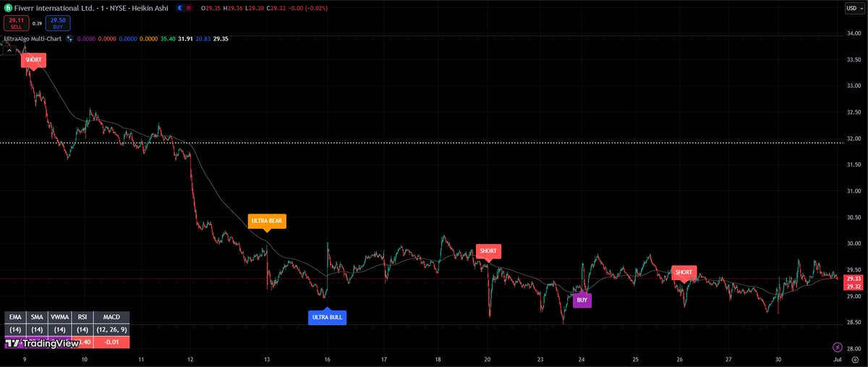Click the (14) period under EMA
This screenshot has height=367, width=868.
coord(15,330)
